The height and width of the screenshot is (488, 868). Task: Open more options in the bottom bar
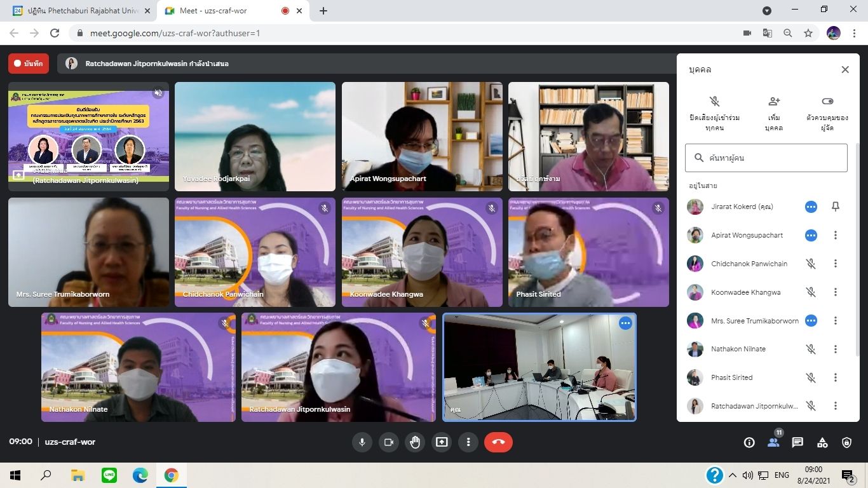468,442
